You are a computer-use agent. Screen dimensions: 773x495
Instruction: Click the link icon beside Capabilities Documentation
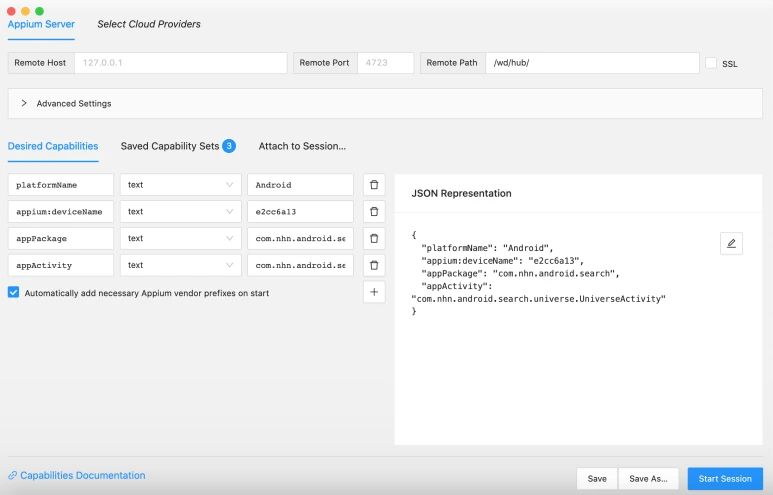13,476
